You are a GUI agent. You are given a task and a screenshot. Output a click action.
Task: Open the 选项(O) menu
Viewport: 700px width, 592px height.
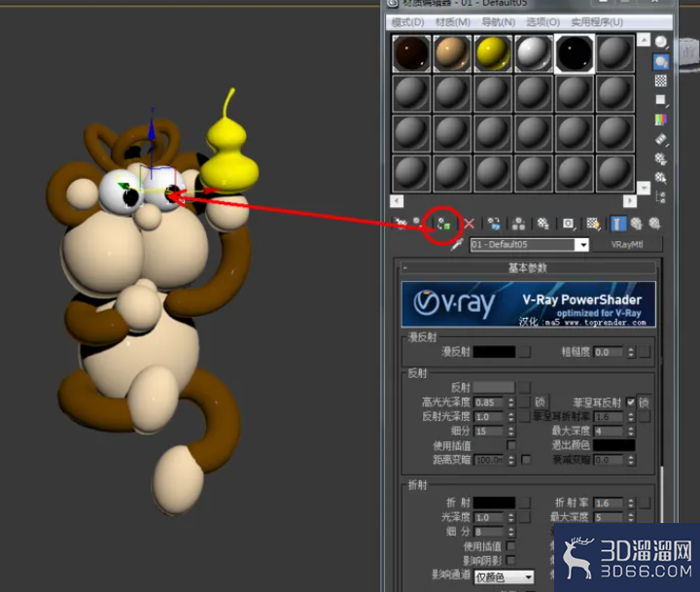point(542,22)
